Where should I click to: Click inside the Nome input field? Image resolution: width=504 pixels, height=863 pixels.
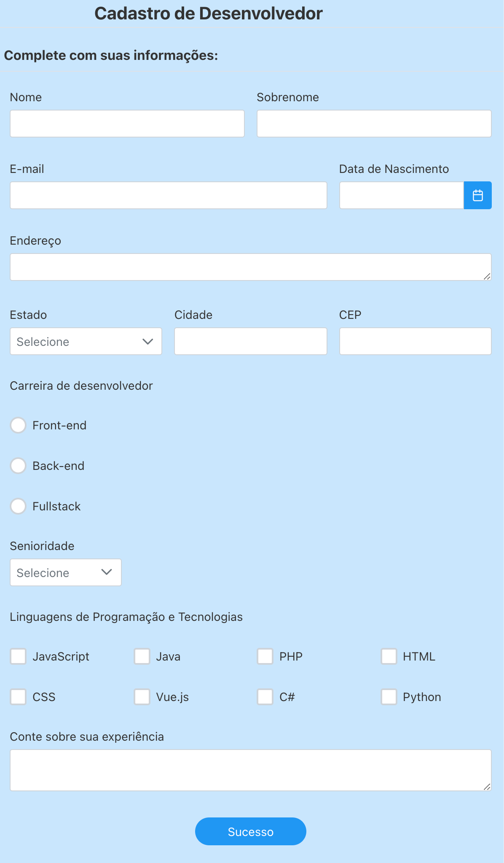tap(127, 123)
